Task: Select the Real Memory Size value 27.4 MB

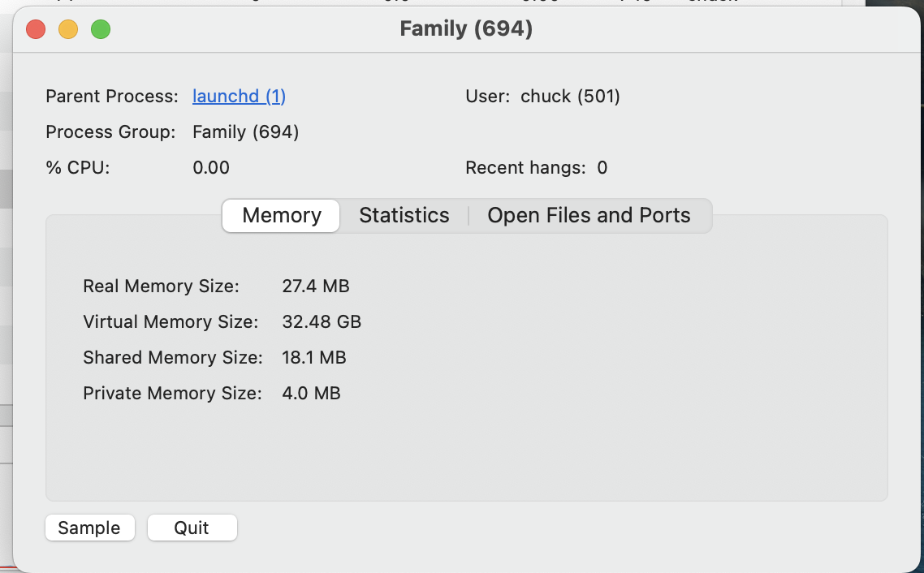Action: (x=316, y=286)
